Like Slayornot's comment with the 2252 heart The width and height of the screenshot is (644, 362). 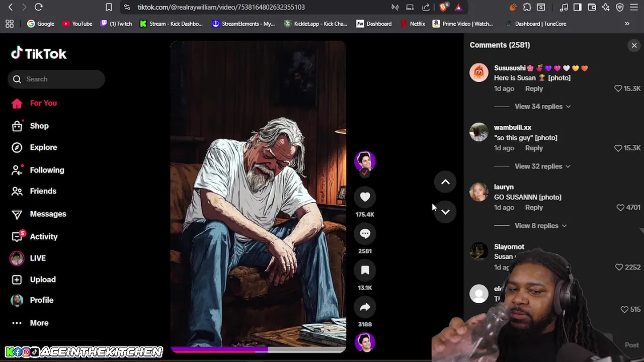point(619,267)
